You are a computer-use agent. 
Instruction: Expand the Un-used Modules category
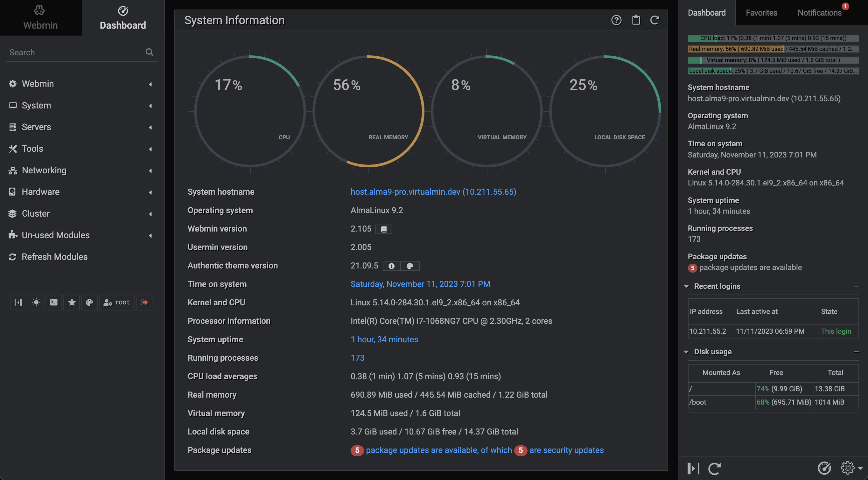(x=81, y=235)
